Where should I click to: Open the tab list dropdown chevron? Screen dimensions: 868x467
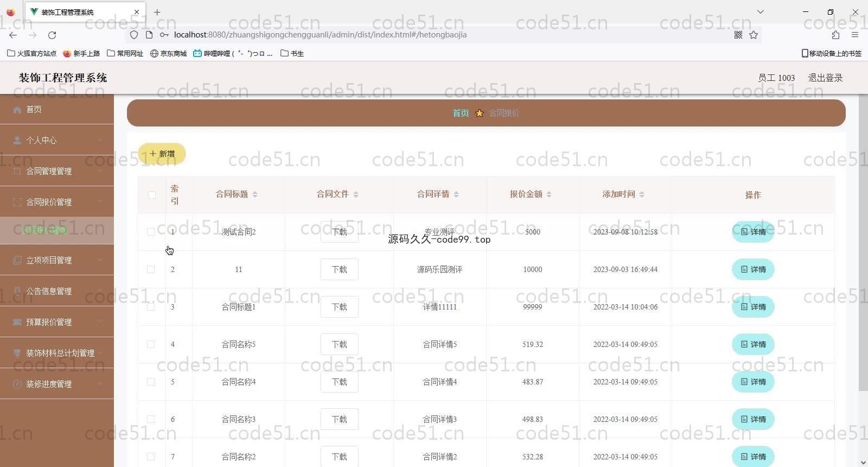761,12
